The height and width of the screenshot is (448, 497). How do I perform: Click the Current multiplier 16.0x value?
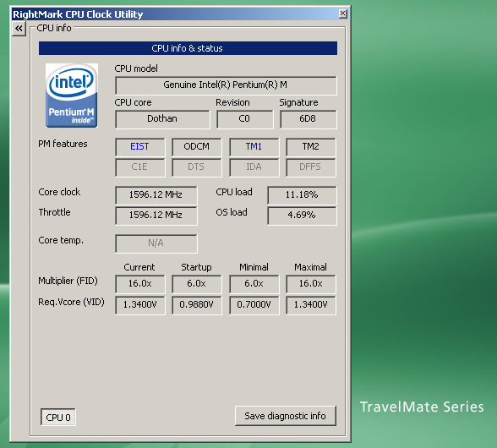point(139,284)
